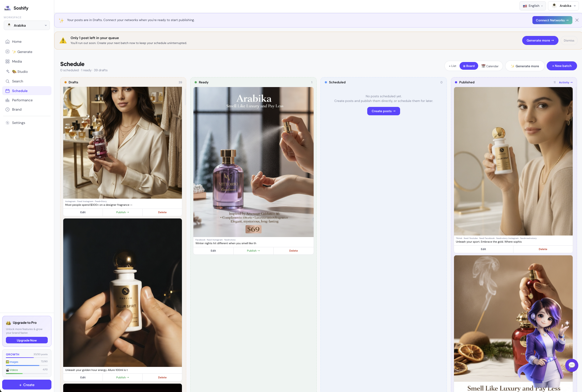
Task: Click the "Most people spend $300+" caption
Action: click(x=99, y=205)
